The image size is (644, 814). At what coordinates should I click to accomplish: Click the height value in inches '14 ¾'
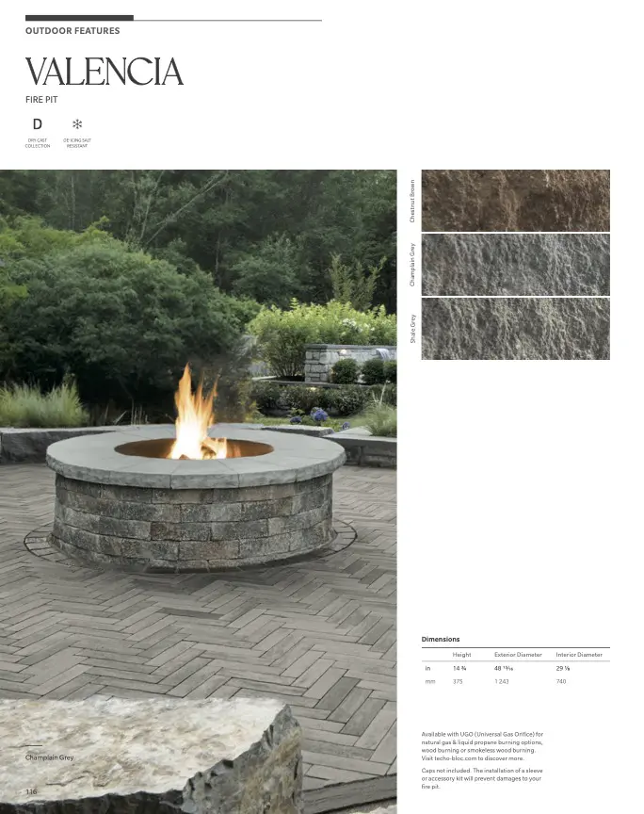pos(459,668)
